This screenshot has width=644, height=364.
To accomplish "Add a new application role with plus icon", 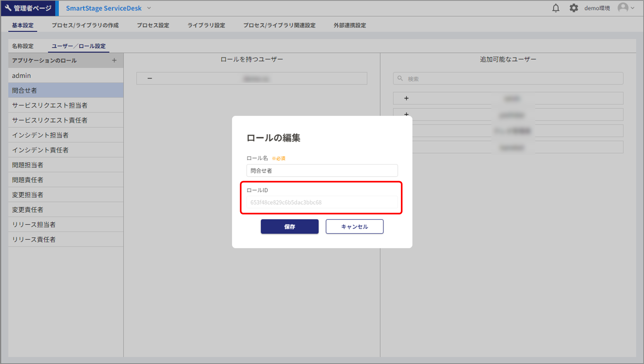I will 114,60.
